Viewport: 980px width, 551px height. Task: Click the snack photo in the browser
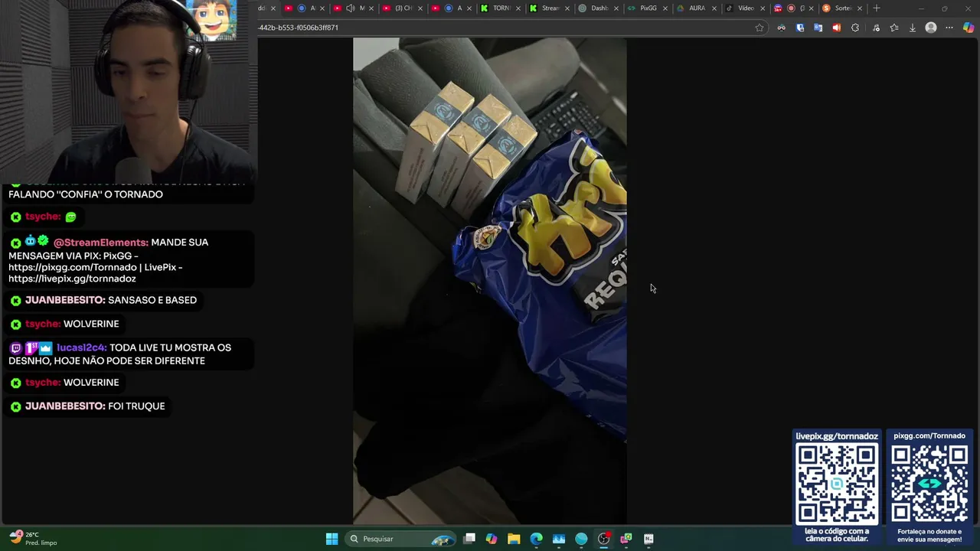(x=490, y=281)
